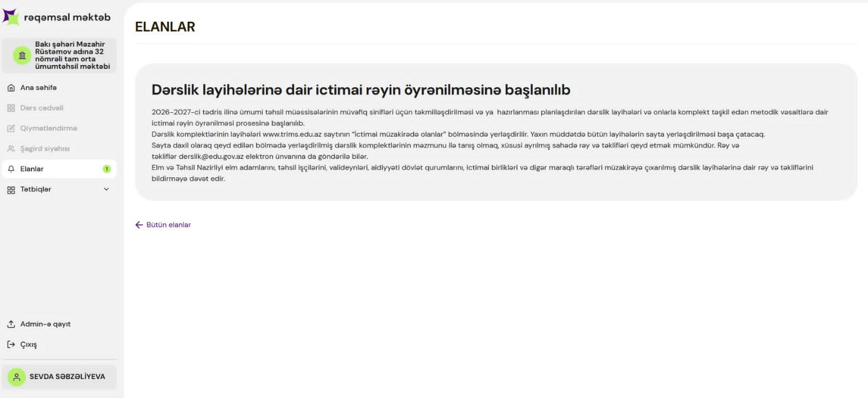The image size is (868, 398).
Task: Click the school name text in sidebar
Action: [72, 55]
